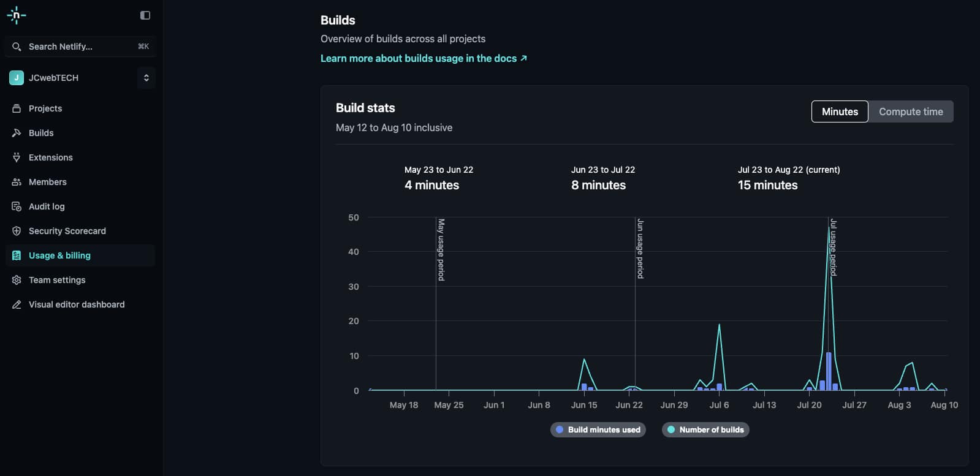Click the Usage & billing receipt icon
This screenshot has width=980, height=476.
click(17, 255)
